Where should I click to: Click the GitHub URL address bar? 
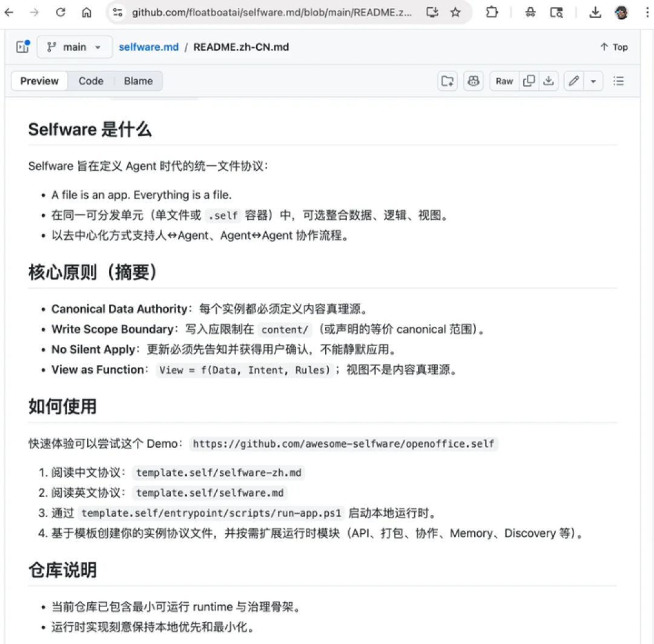pos(271,13)
